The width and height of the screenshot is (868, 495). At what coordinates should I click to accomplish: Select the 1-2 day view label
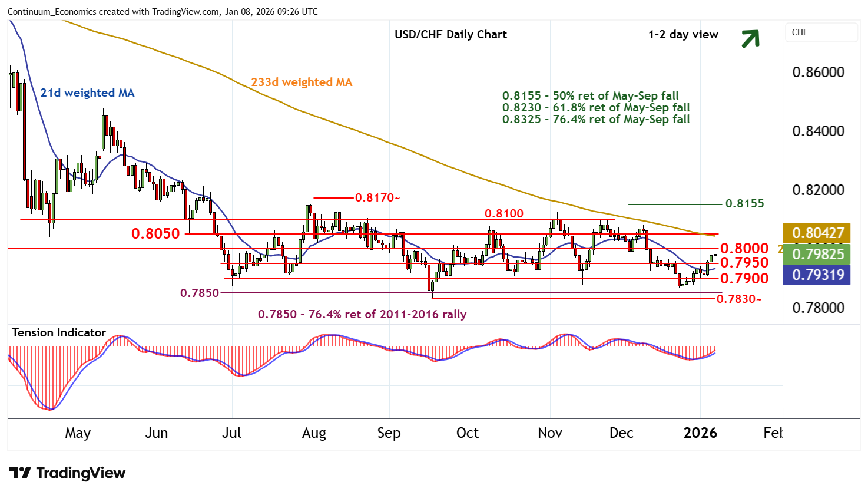pyautogui.click(x=683, y=34)
